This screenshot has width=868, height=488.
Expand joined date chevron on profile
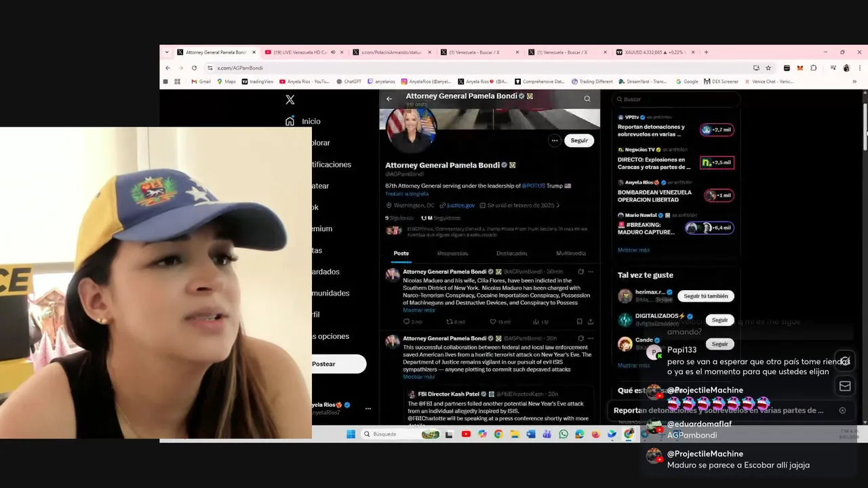(x=558, y=205)
